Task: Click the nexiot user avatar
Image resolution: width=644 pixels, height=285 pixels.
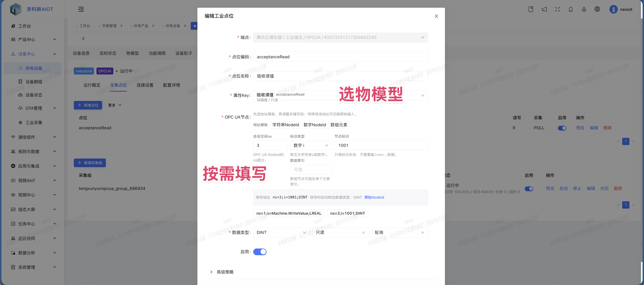Action: [613, 9]
